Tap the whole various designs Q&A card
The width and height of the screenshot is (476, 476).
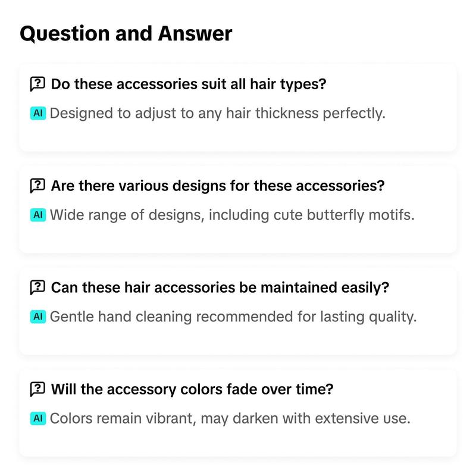(237, 209)
